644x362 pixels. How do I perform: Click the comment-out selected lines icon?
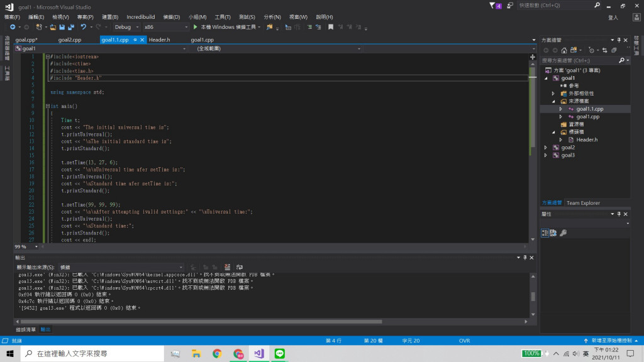pos(309,27)
